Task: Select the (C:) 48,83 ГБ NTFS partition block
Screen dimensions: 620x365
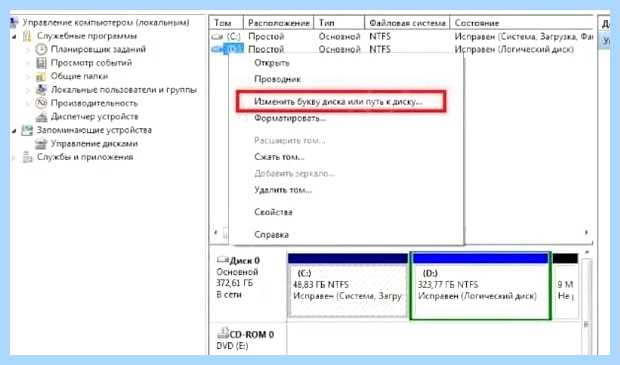Action: 348,286
